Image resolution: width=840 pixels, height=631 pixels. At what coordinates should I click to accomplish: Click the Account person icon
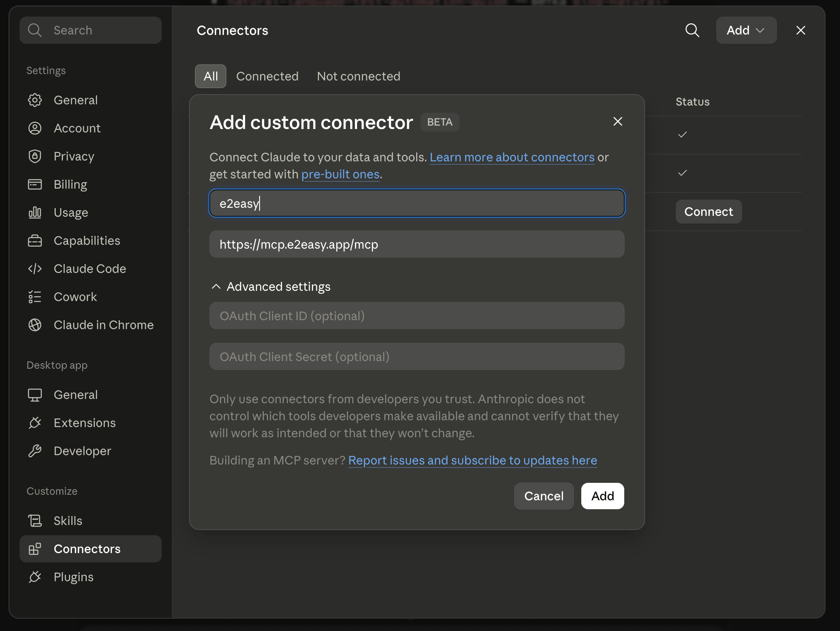(35, 128)
